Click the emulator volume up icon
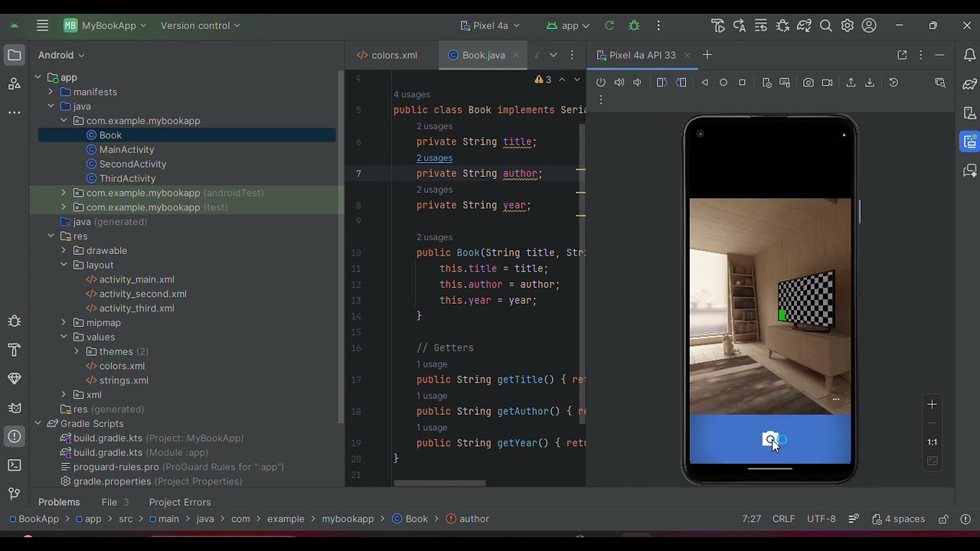The image size is (980, 551). (x=619, y=83)
